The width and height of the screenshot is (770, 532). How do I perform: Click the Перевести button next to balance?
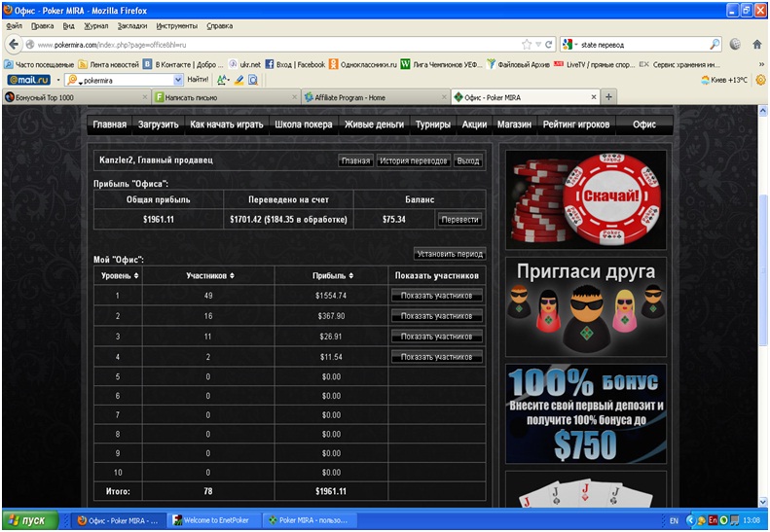pyautogui.click(x=460, y=220)
